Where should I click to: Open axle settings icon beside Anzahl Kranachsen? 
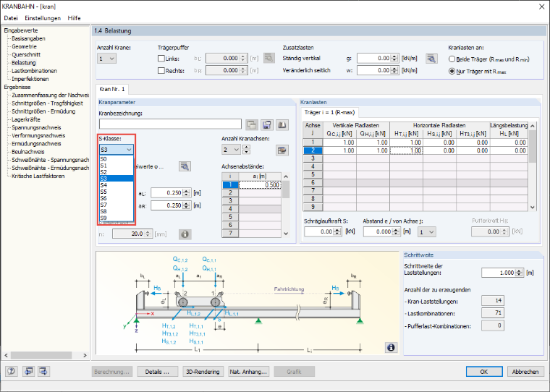coord(282,150)
